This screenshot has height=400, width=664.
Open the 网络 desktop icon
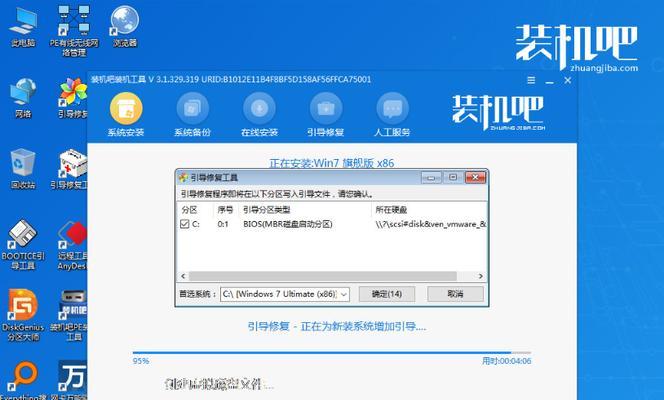tap(23, 97)
